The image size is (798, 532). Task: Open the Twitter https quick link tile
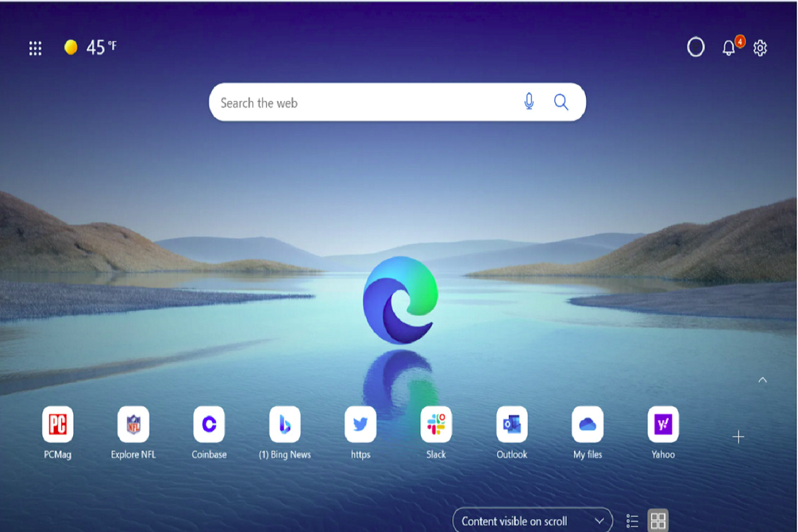[360, 424]
